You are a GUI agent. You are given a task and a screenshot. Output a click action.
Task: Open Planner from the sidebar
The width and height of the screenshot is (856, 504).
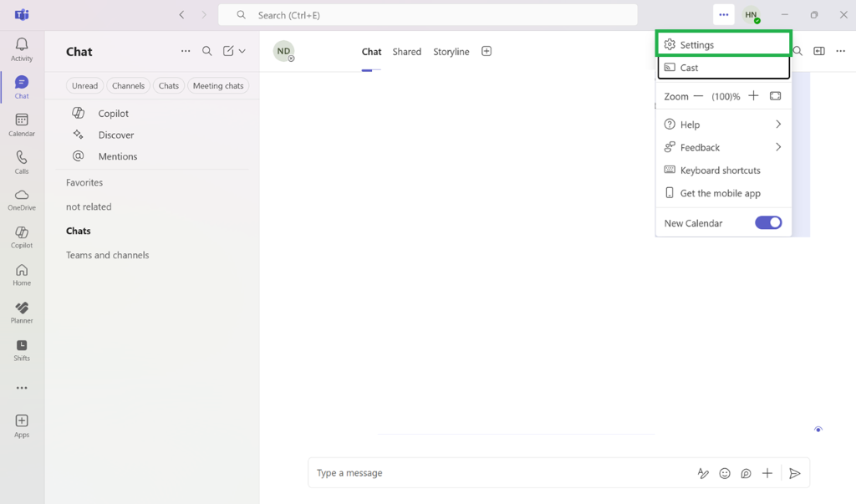click(x=22, y=313)
